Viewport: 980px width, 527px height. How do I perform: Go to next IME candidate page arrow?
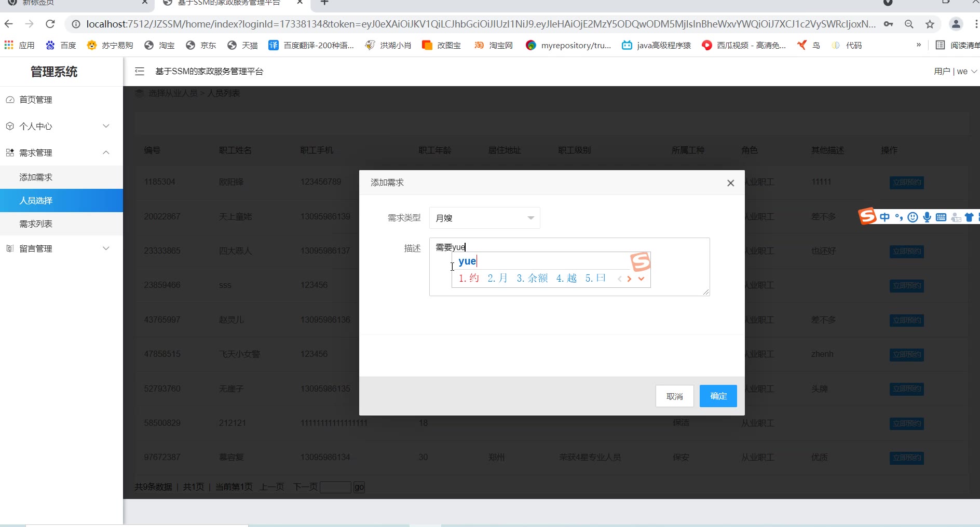pyautogui.click(x=629, y=279)
